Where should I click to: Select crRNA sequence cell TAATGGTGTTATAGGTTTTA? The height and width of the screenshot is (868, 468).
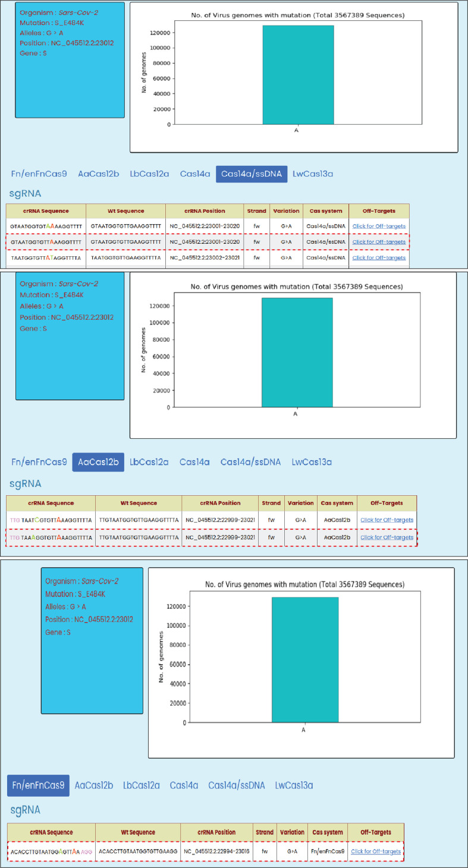pos(46,258)
